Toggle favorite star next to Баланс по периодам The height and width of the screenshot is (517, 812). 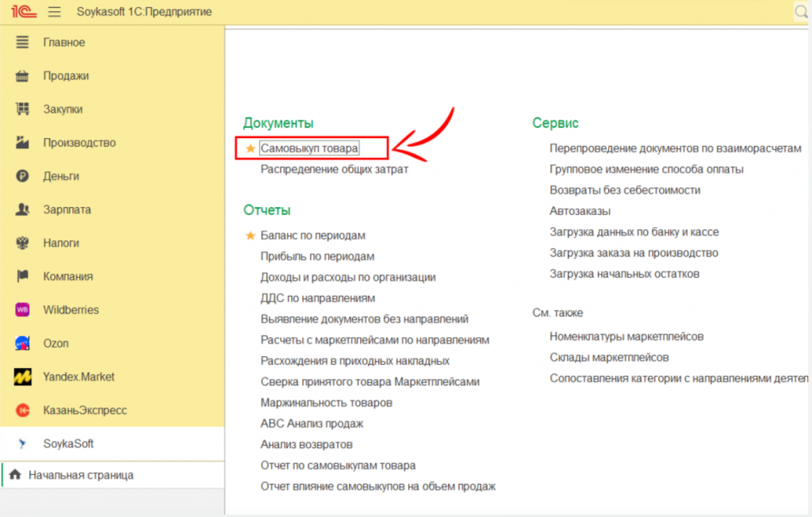coord(251,236)
